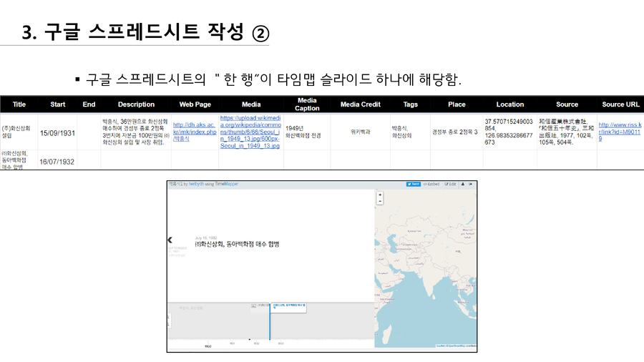Open the www.riss.kr Source URL link
This screenshot has width=644, height=362.
pos(620,132)
